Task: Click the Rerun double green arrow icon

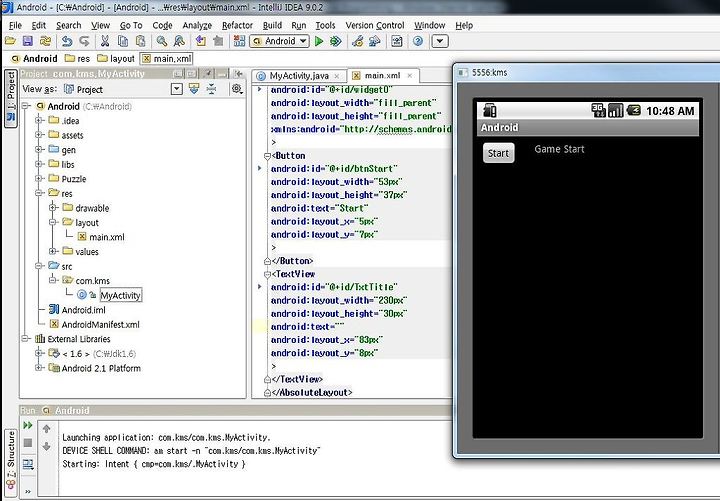Action: coord(28,425)
